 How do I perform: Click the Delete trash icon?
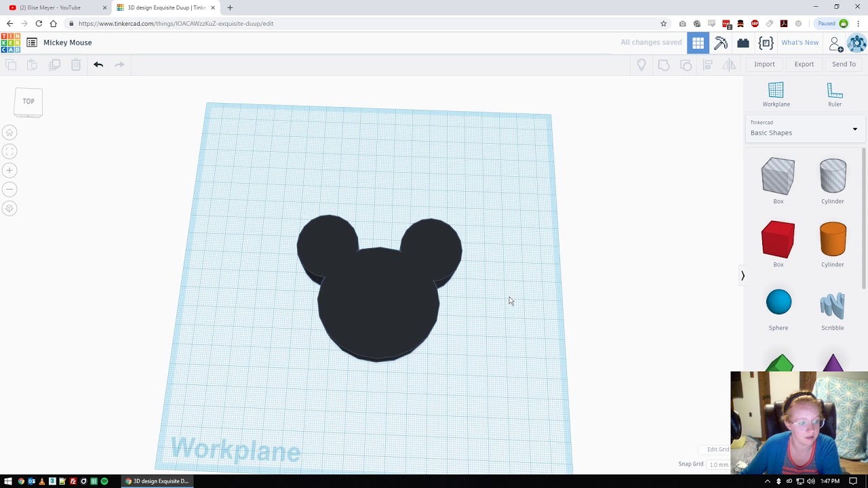pyautogui.click(x=76, y=64)
